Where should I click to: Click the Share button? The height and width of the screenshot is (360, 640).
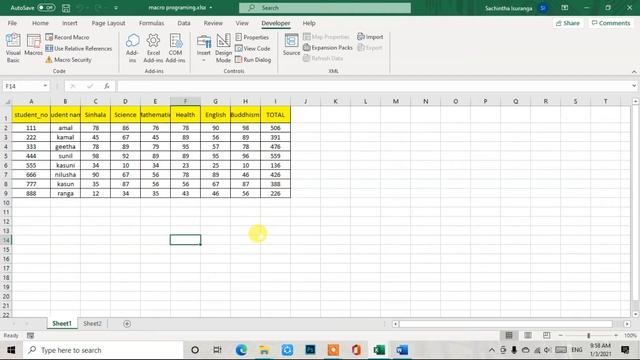click(568, 23)
